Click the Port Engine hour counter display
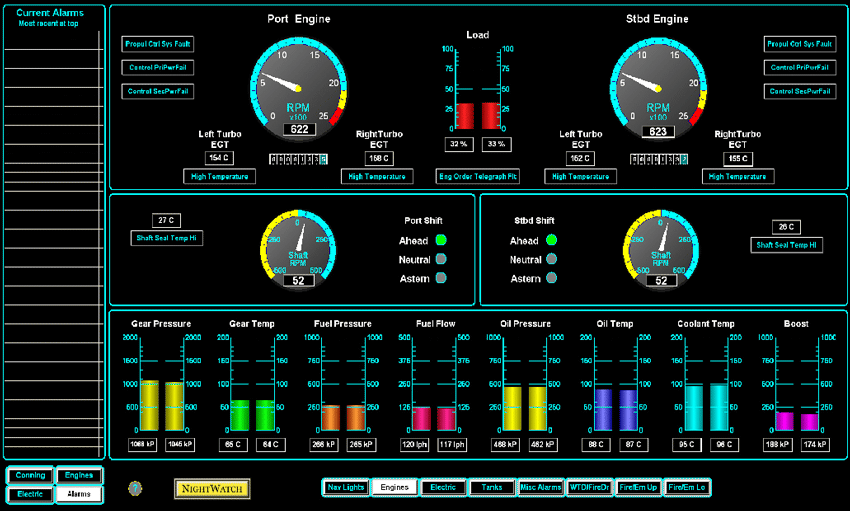The image size is (850, 511). pos(299,159)
